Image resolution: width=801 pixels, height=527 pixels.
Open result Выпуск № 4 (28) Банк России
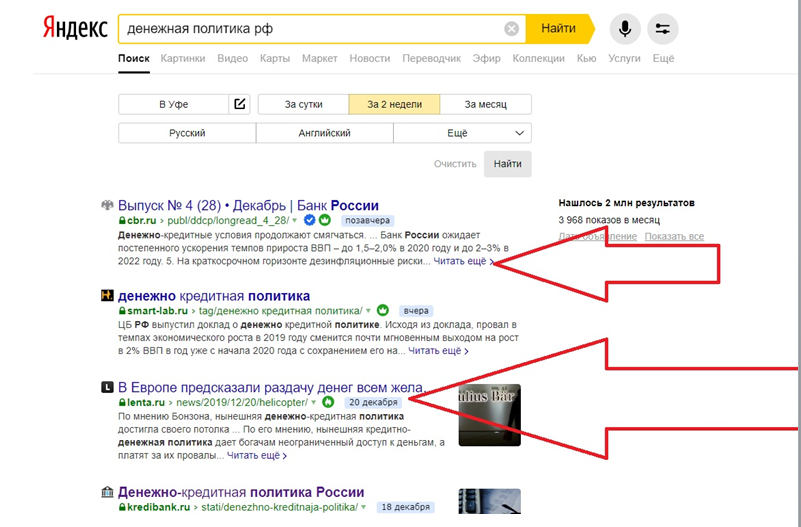[x=248, y=205]
